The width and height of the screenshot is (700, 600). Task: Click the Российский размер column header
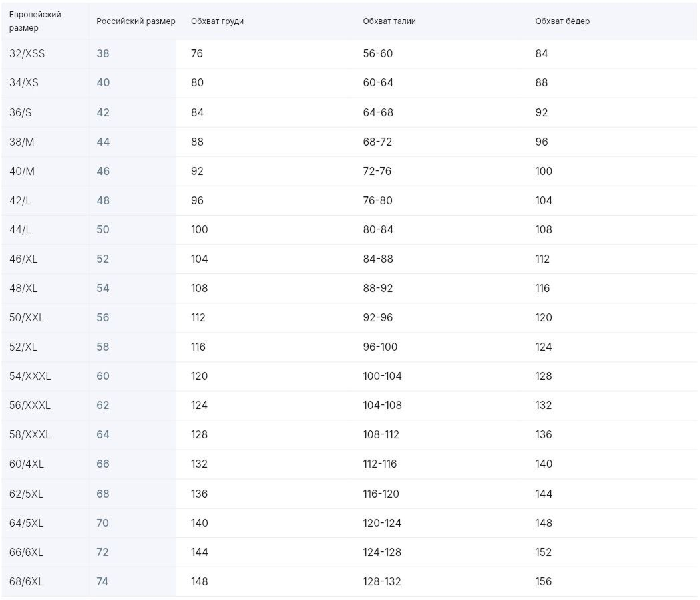click(x=136, y=21)
